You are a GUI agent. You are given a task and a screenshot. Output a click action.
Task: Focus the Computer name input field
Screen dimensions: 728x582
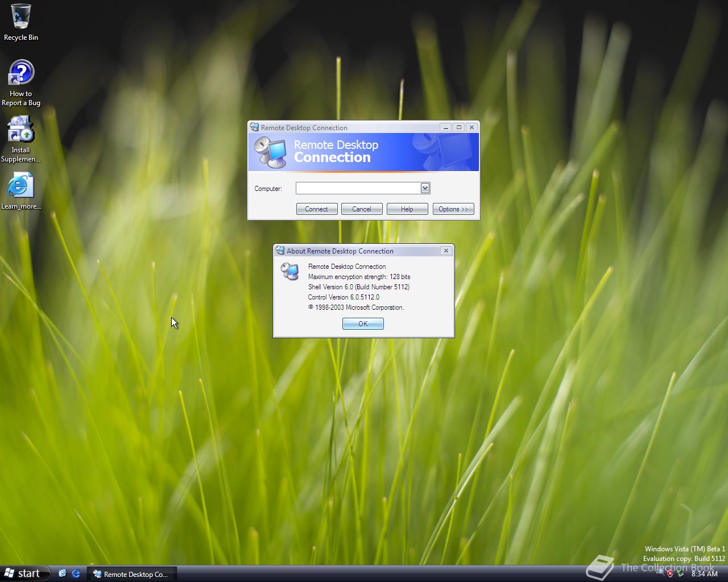[358, 188]
